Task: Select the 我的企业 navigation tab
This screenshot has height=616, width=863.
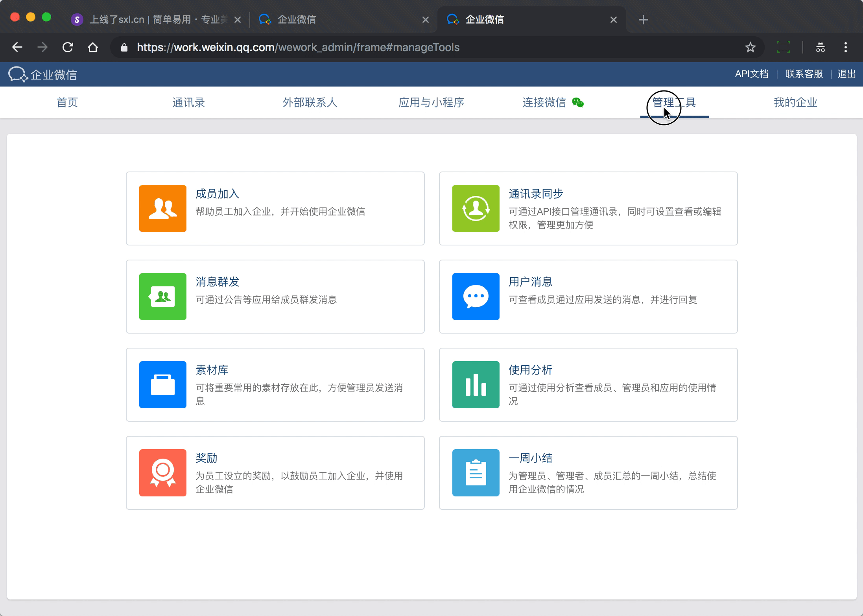Action: tap(795, 103)
